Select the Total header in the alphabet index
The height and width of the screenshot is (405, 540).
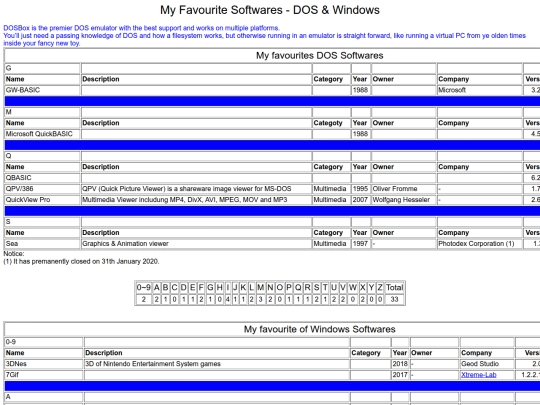pyautogui.click(x=394, y=288)
